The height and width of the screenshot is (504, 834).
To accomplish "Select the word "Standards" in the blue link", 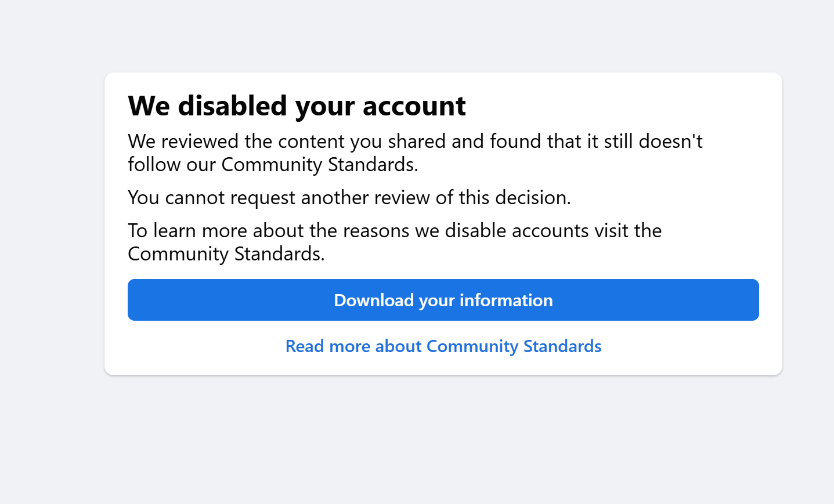I will coord(562,346).
